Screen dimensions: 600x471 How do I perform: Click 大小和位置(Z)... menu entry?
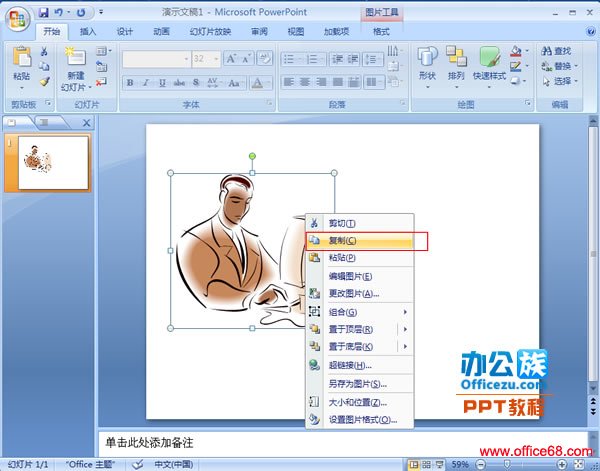click(x=360, y=403)
